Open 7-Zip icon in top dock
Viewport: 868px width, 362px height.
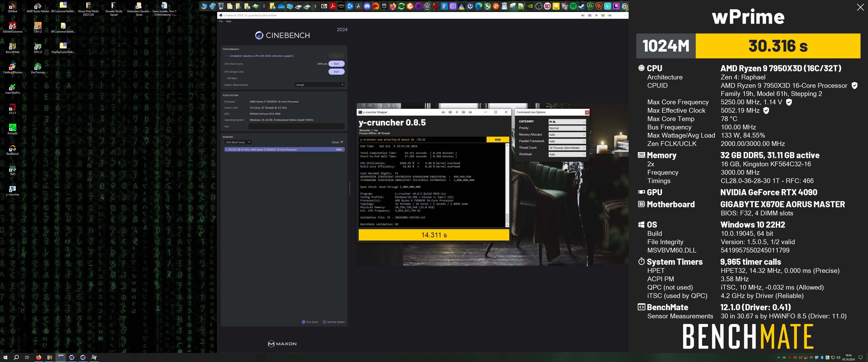324,6
